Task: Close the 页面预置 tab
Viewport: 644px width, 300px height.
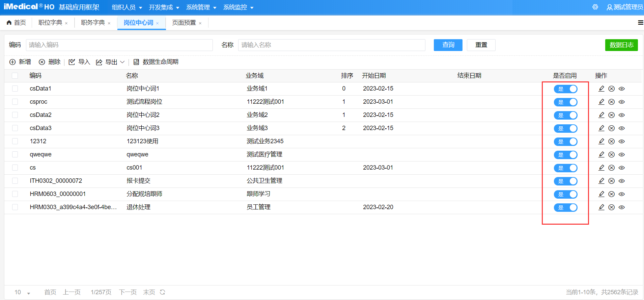Action: (200, 23)
